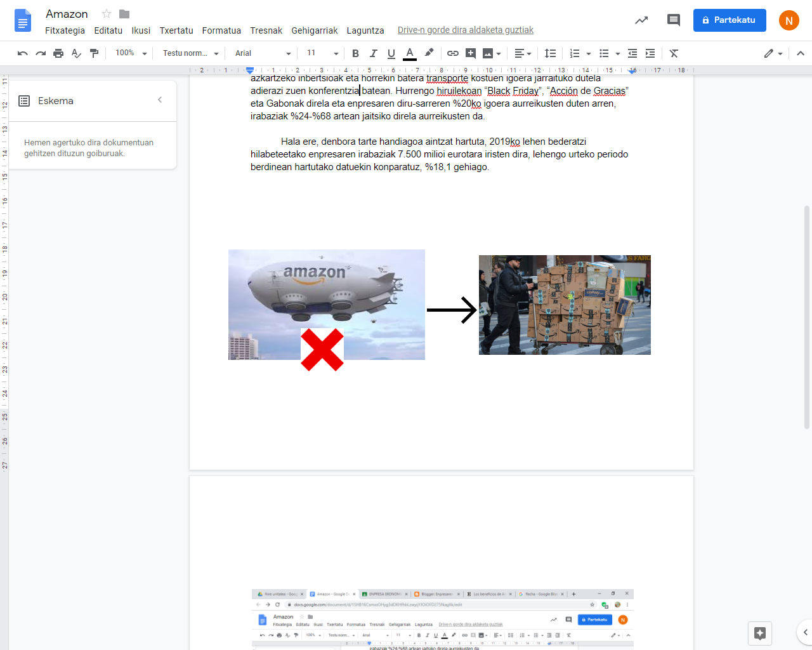Image resolution: width=812 pixels, height=650 pixels.
Task: Open the Fitxategia menu
Action: click(x=65, y=30)
